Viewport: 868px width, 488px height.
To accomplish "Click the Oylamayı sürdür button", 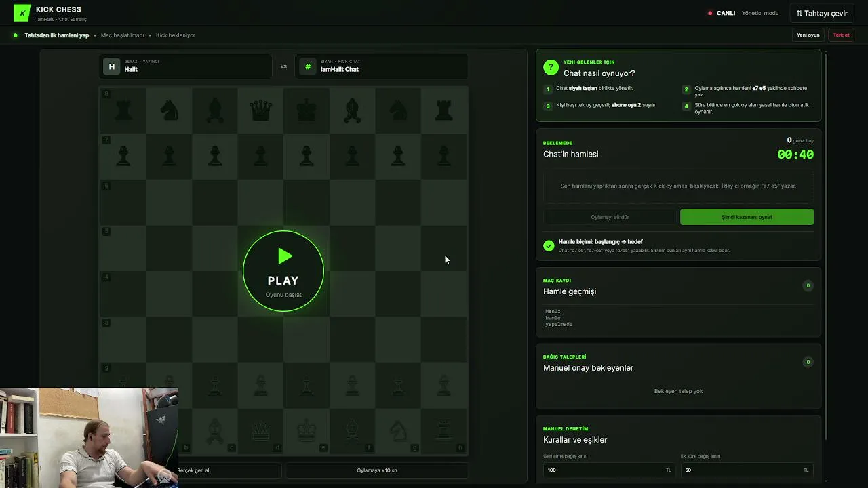I will (x=610, y=217).
